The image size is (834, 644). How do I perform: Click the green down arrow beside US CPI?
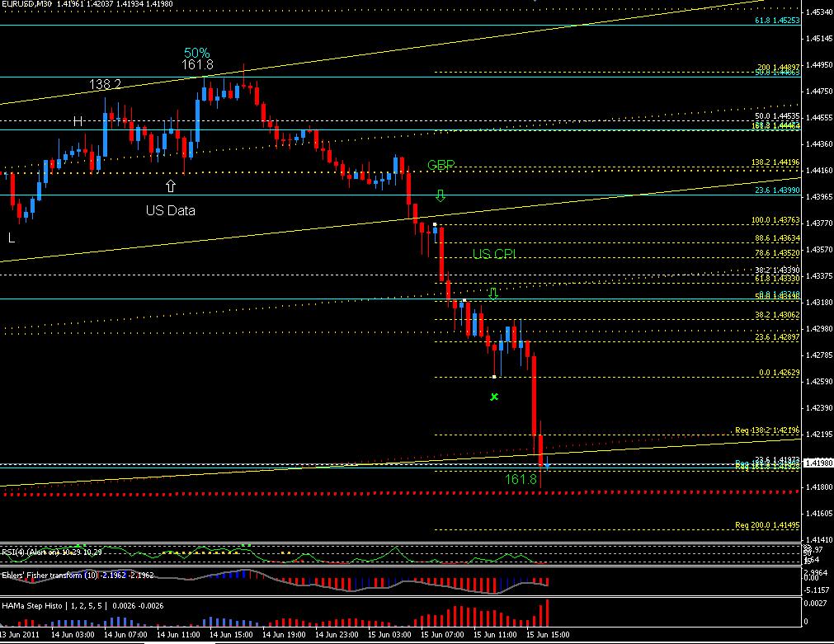point(493,294)
